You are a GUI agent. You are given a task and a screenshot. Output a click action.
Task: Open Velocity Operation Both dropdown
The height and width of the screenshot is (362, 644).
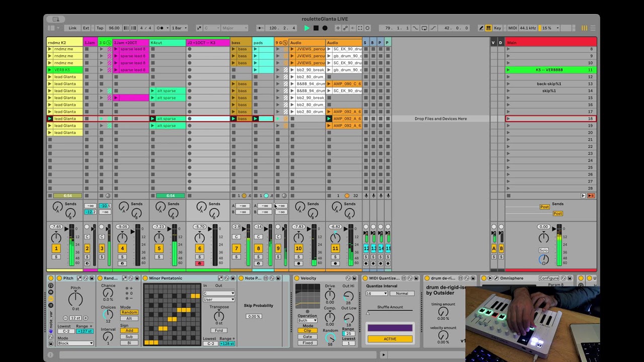[x=307, y=320]
